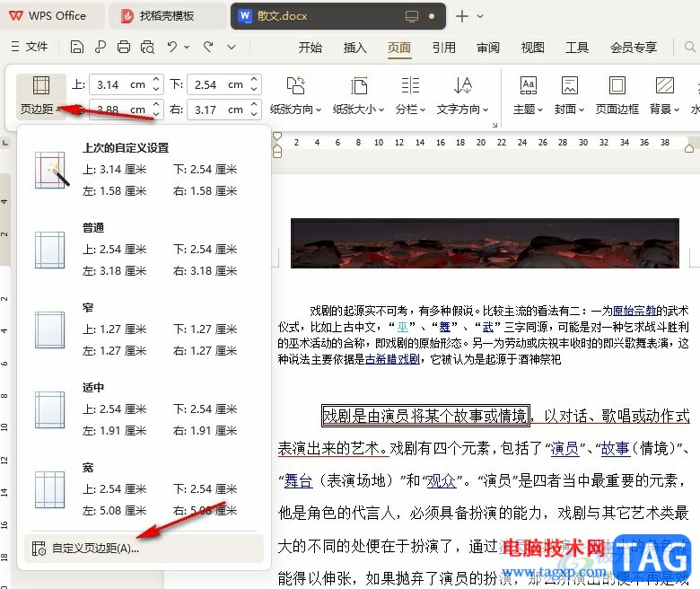The image size is (700, 589).
Task: Click the right indent marker on ruler
Action: pos(689,148)
